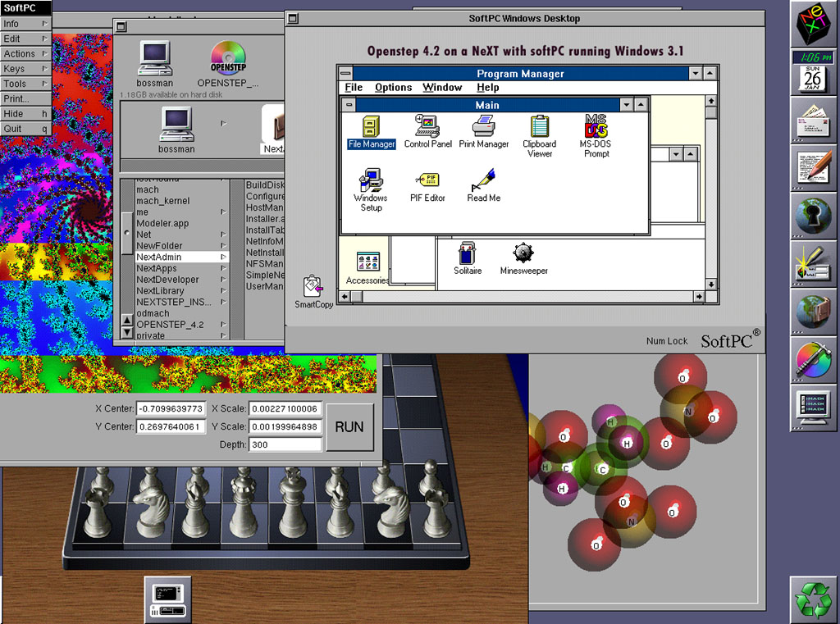This screenshot has width=840, height=624.
Task: Open Program Manager control menu box
Action: [x=345, y=73]
